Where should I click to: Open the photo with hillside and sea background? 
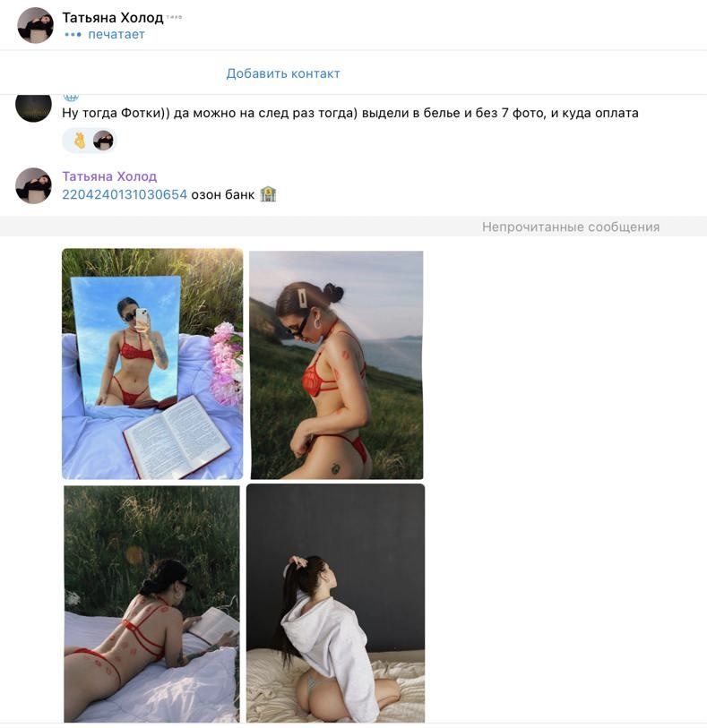(336, 365)
